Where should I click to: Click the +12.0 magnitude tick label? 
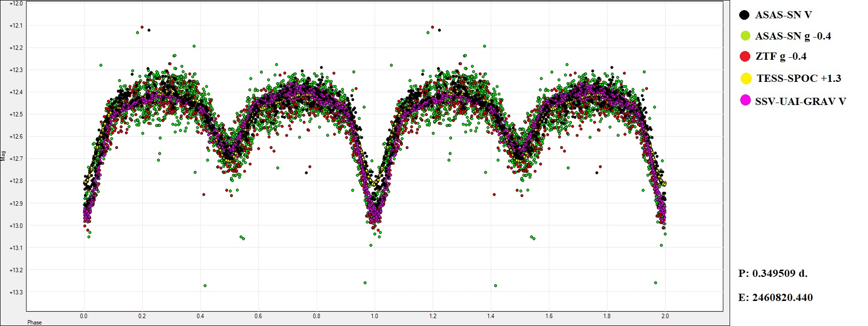tap(16, 3)
